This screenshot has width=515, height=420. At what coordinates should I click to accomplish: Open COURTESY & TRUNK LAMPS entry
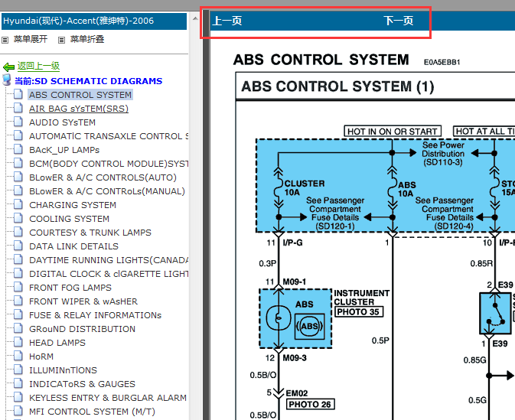pos(90,233)
